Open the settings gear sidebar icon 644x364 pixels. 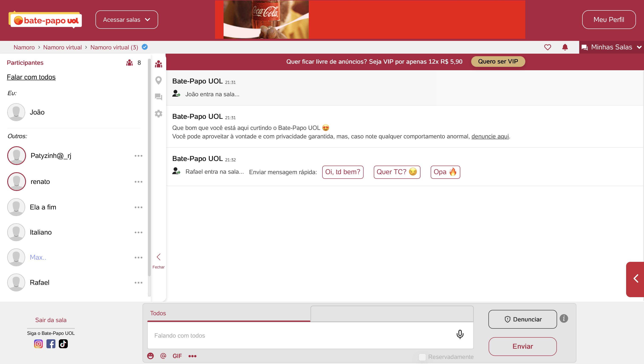point(158,114)
